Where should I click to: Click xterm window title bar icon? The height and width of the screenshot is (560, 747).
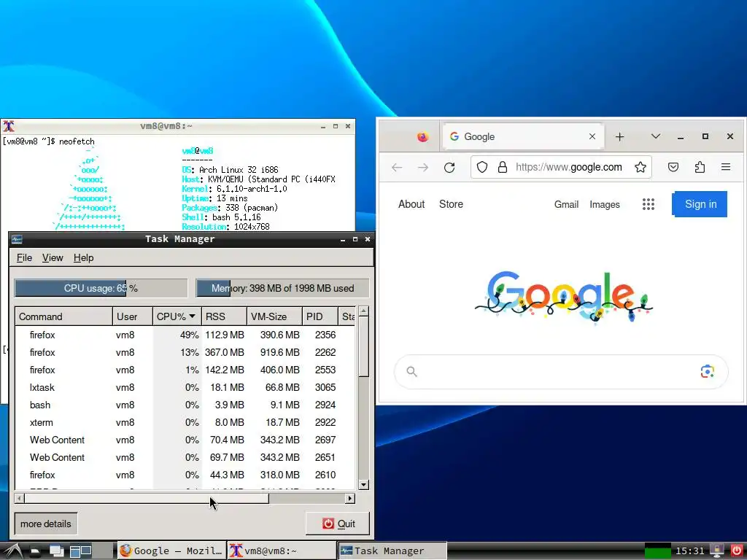point(9,126)
